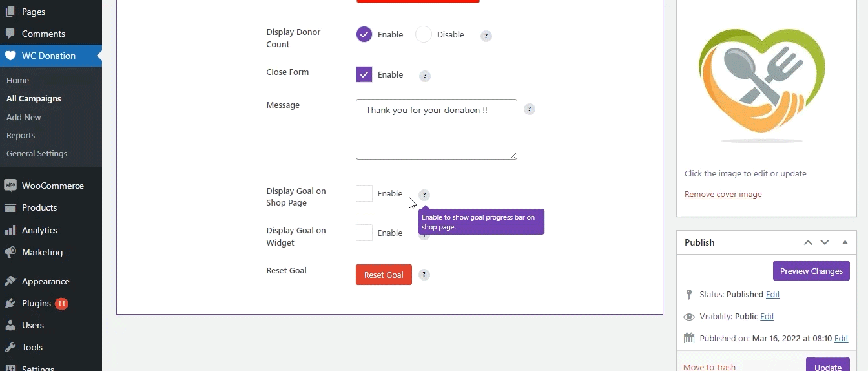The height and width of the screenshot is (371, 868).
Task: Click help icon beside Message textarea
Action: point(530,109)
